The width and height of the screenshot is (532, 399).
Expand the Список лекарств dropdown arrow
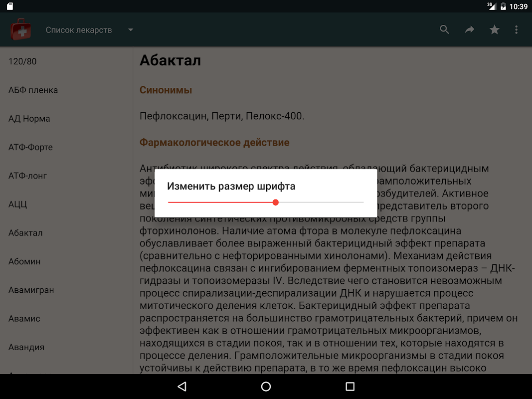tap(131, 30)
